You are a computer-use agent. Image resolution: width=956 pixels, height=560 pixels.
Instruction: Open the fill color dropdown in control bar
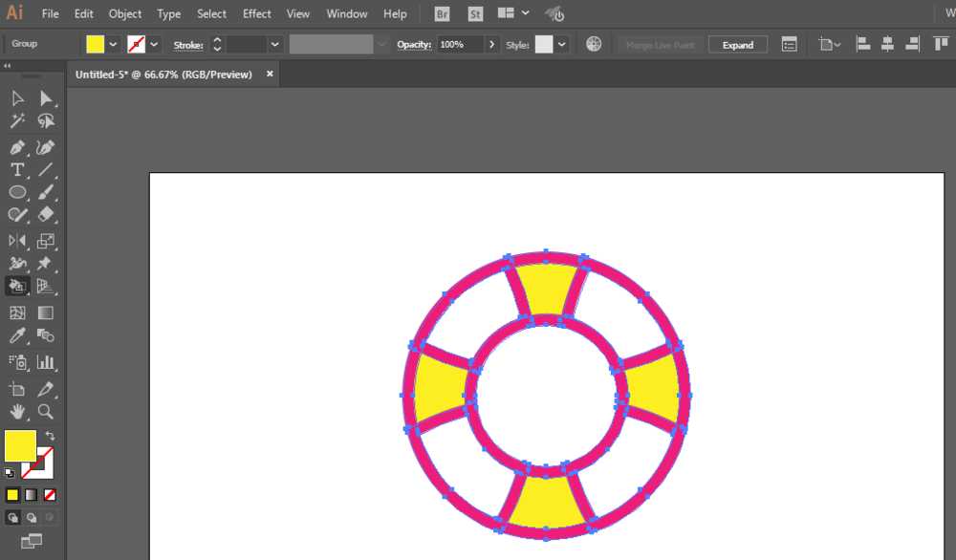113,45
